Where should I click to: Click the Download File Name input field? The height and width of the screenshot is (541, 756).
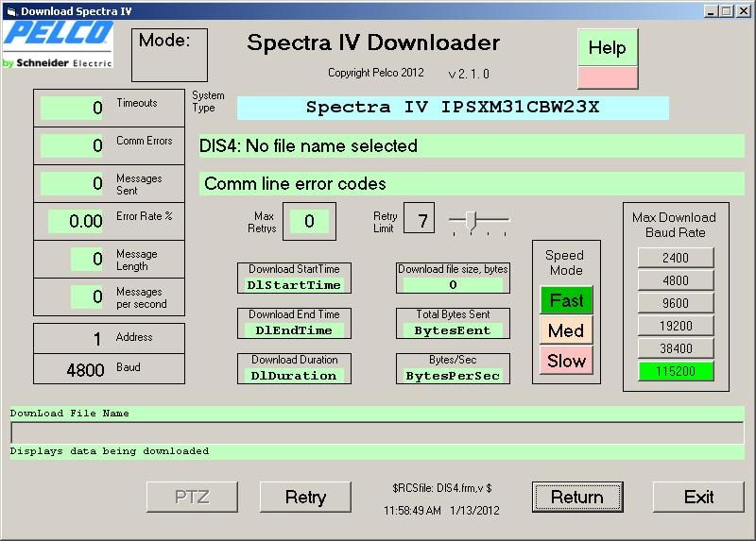pos(377,432)
